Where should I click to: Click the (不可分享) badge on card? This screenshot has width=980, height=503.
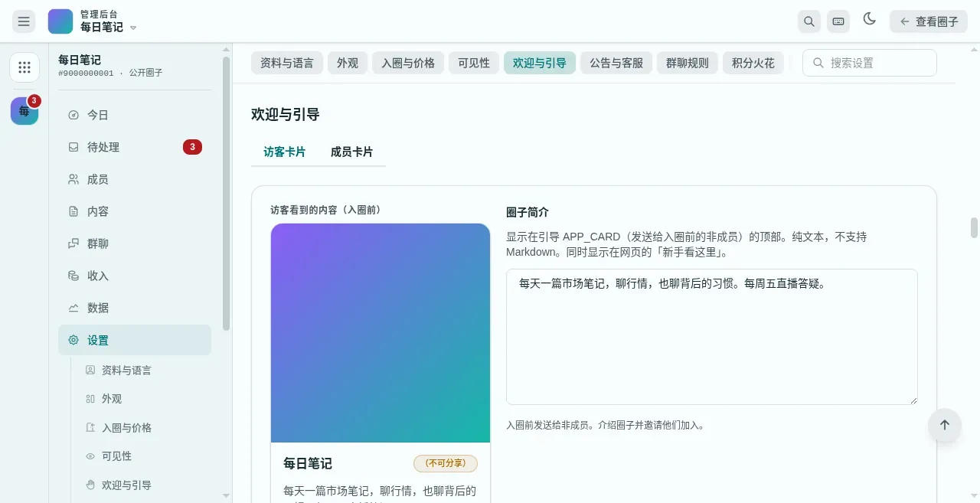click(x=446, y=463)
